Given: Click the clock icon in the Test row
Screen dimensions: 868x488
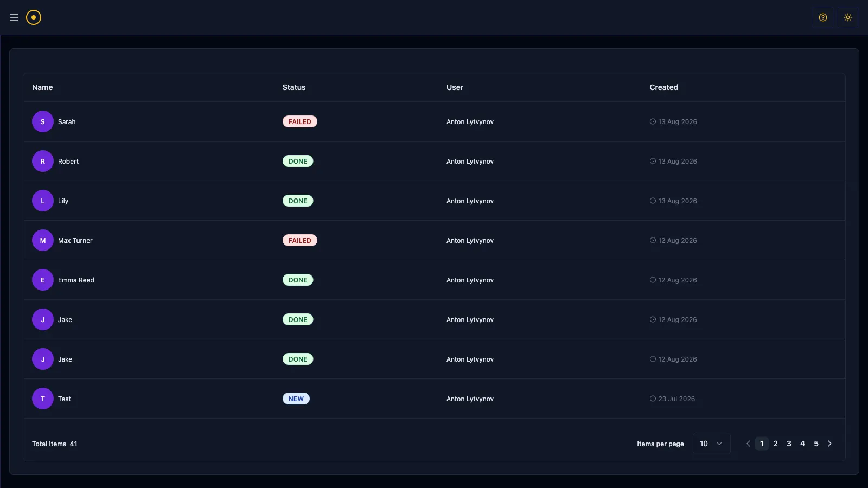Looking at the screenshot, I should coord(653,399).
